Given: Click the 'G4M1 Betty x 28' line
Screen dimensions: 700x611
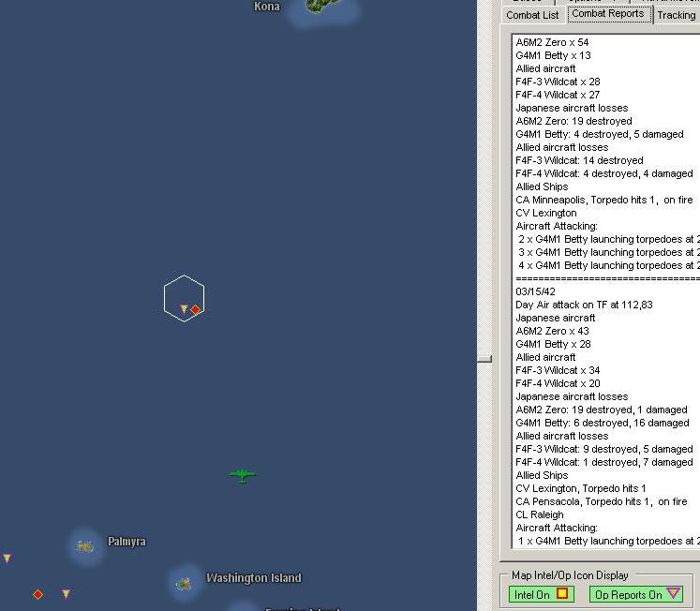Looking at the screenshot, I should [553, 344].
